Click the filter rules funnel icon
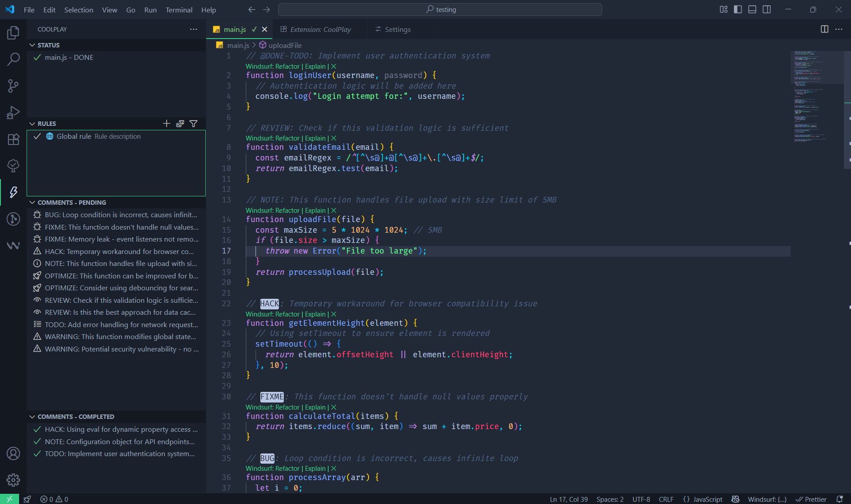The width and height of the screenshot is (851, 504). 194,124
